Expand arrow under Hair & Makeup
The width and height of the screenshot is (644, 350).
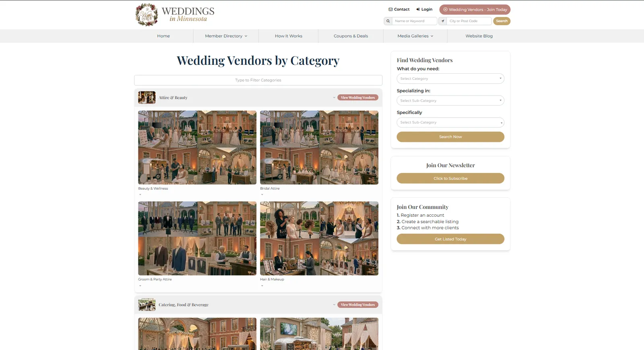(262, 286)
